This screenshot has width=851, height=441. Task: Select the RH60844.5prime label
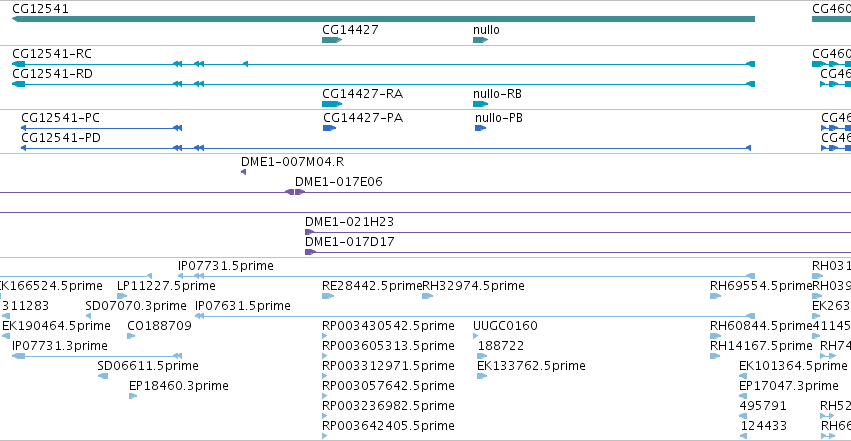[x=761, y=326]
